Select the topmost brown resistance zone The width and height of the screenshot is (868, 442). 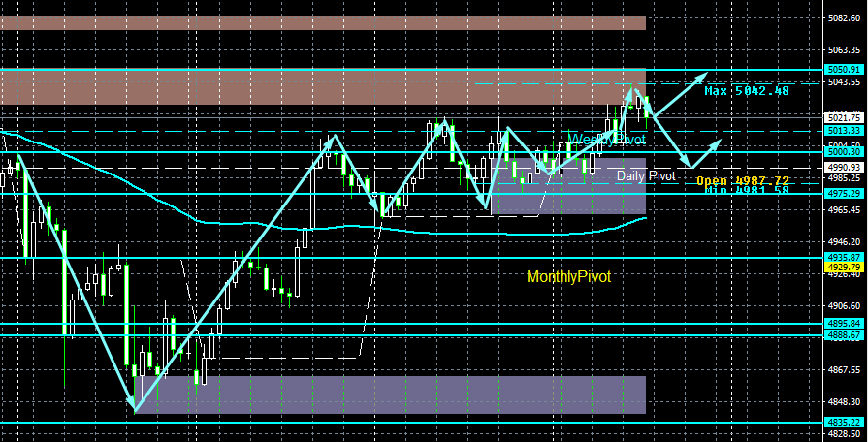coord(323,23)
